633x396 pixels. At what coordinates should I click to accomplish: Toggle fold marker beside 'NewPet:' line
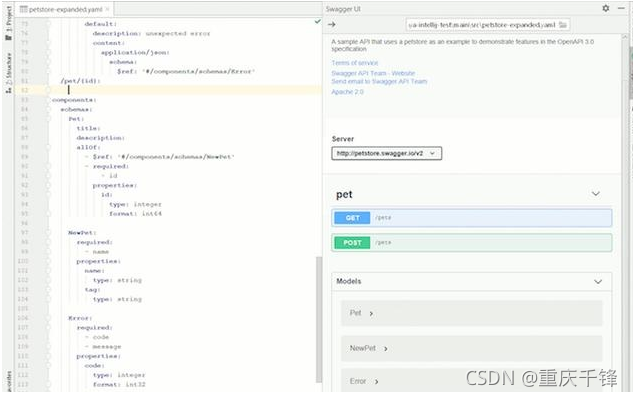(x=48, y=233)
